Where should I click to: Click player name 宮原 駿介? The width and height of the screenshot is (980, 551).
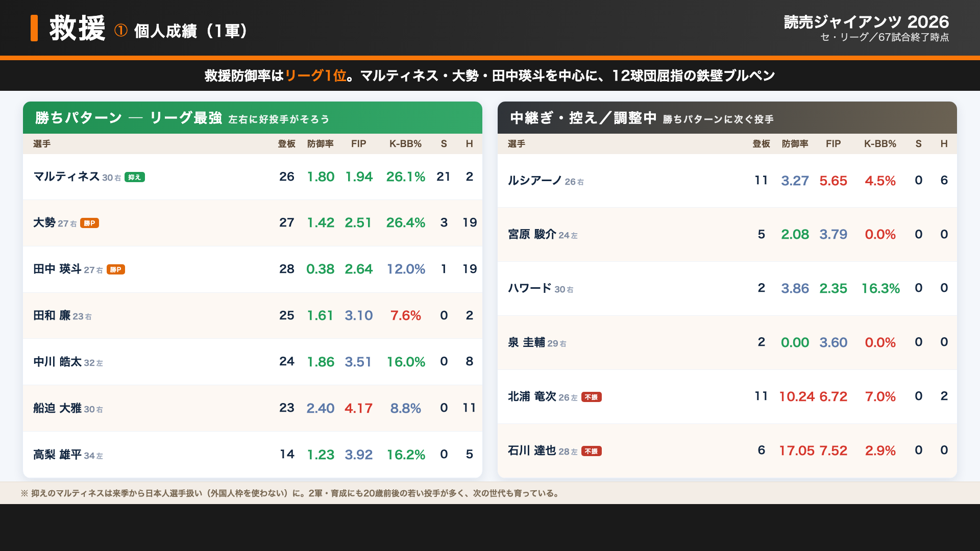532,234
